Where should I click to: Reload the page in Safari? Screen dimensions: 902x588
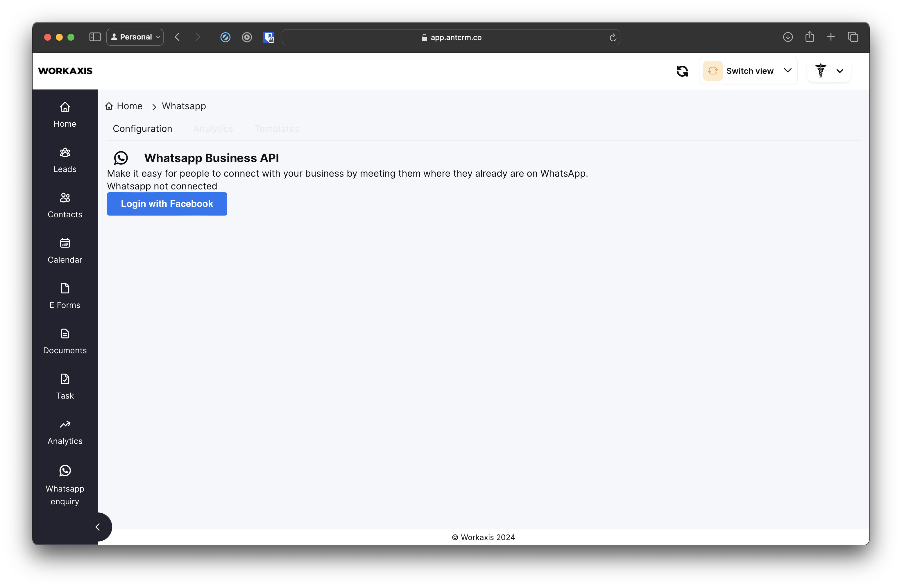pos(613,37)
